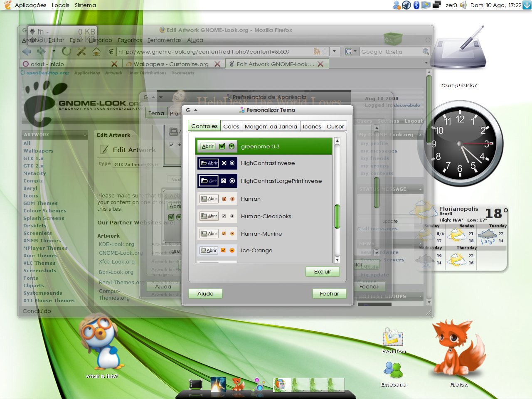Open the Aplicações menu
This screenshot has width=532, height=399.
[31, 5]
